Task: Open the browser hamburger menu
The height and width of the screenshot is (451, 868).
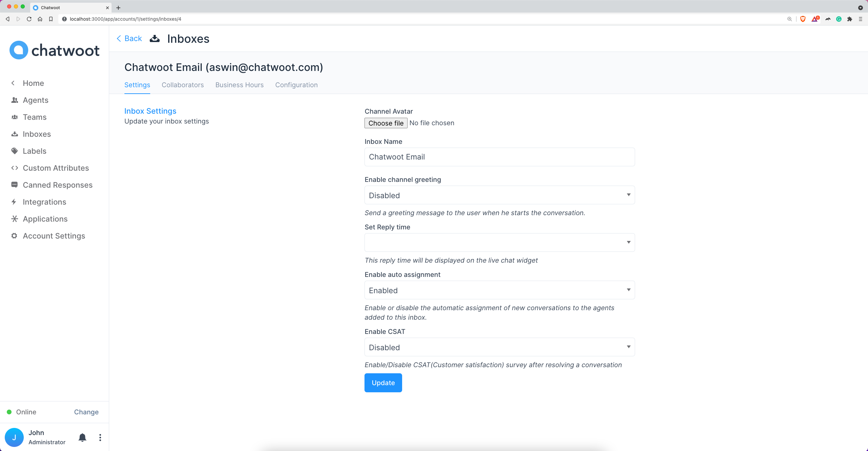Action: coord(861,19)
